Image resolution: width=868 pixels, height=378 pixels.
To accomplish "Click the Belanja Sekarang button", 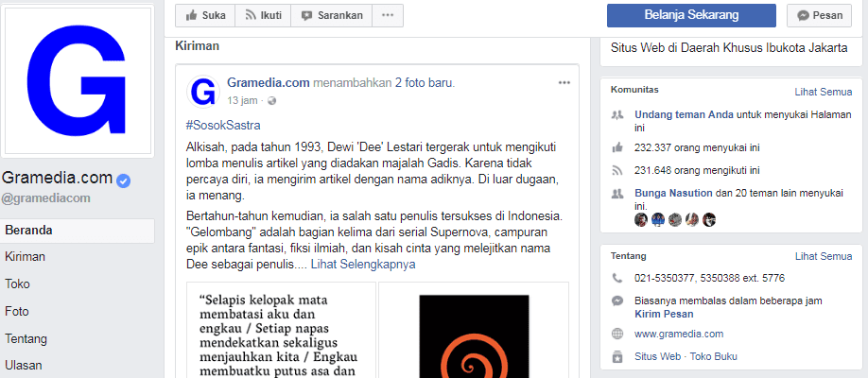I will pos(691,15).
